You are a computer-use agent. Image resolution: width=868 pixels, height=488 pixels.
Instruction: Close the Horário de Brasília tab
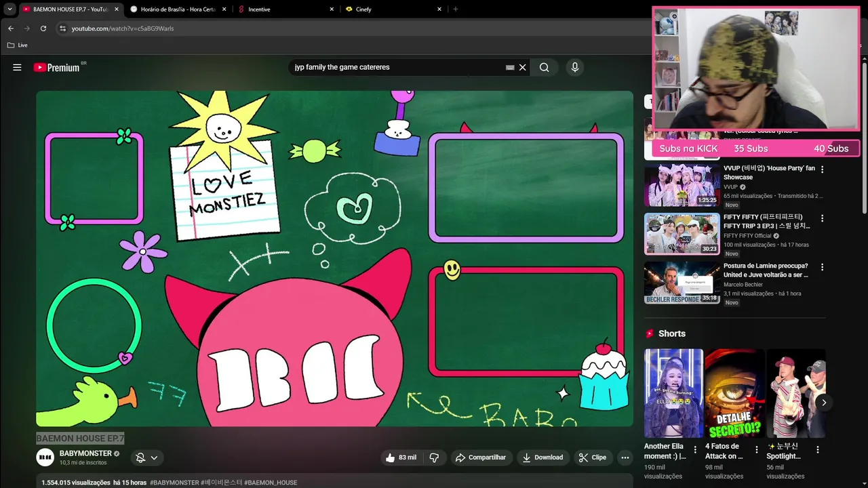click(224, 9)
